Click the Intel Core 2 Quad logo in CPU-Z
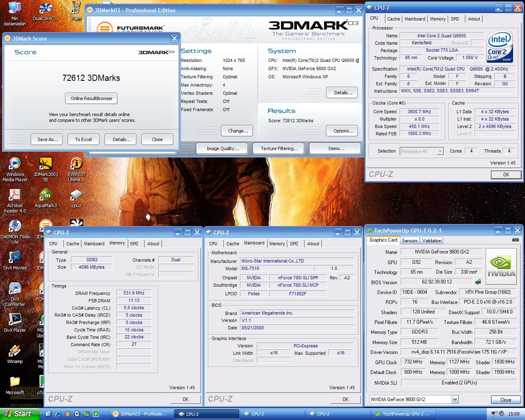 pos(499,47)
